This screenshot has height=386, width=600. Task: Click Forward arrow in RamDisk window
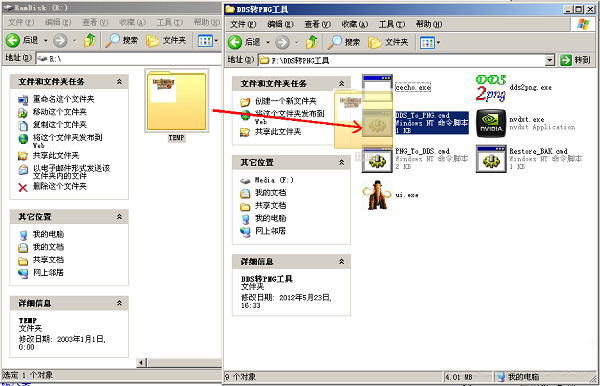(60, 40)
